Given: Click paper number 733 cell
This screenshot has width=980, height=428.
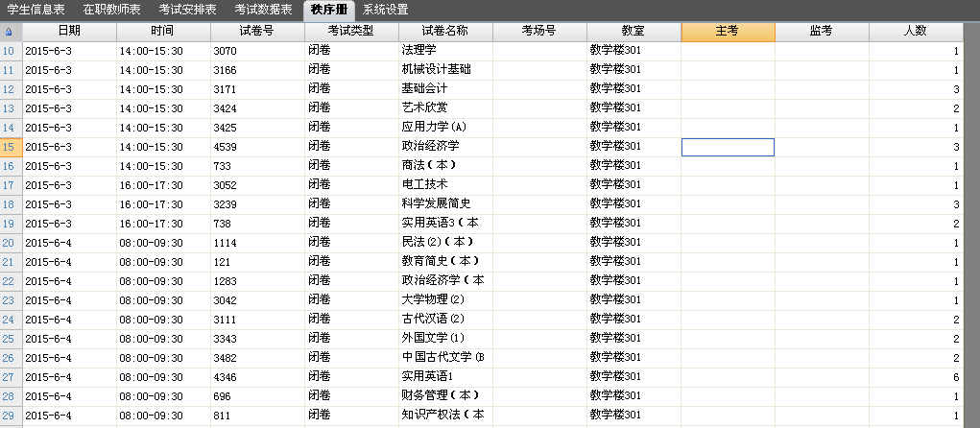Looking at the screenshot, I should [257, 166].
